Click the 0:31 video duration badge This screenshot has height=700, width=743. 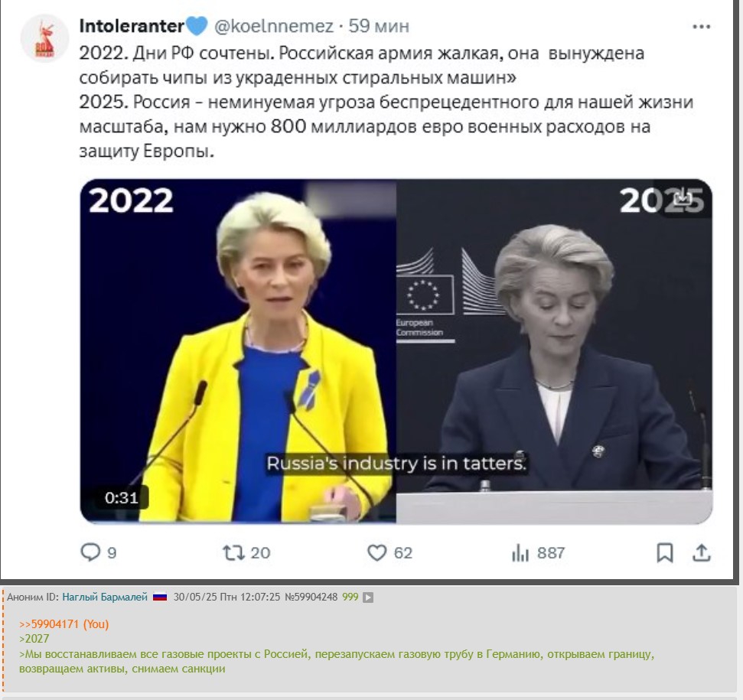122,498
